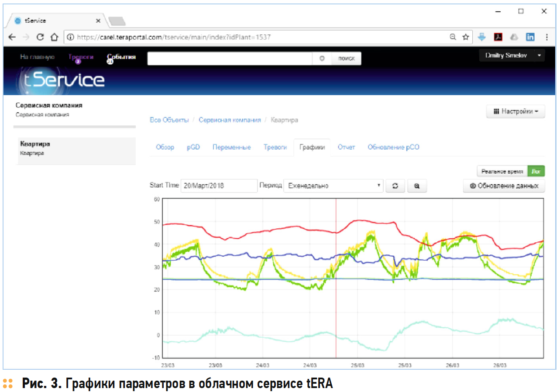Open the blue download arrow extension
Image resolution: width=560 pixels, height=392 pixels.
[x=482, y=38]
